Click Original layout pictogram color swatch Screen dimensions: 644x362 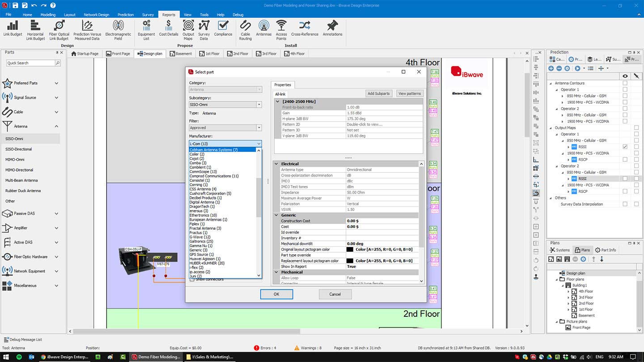(x=350, y=249)
